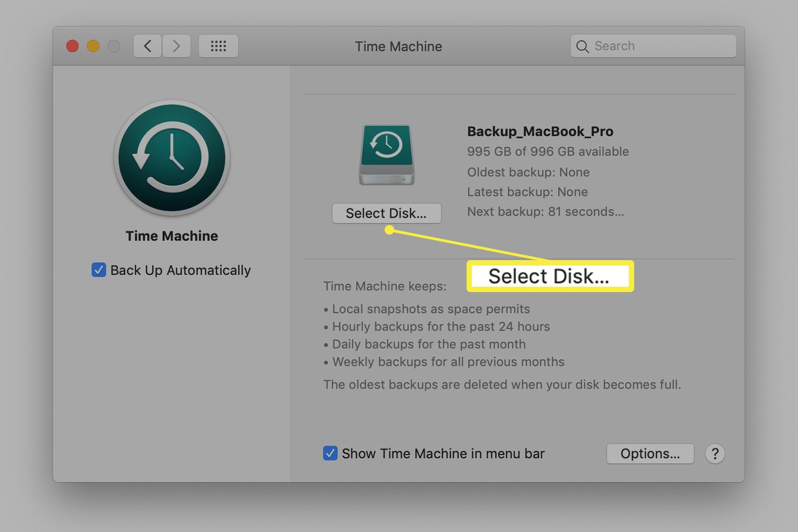Click the Select Disk... button

click(x=387, y=213)
